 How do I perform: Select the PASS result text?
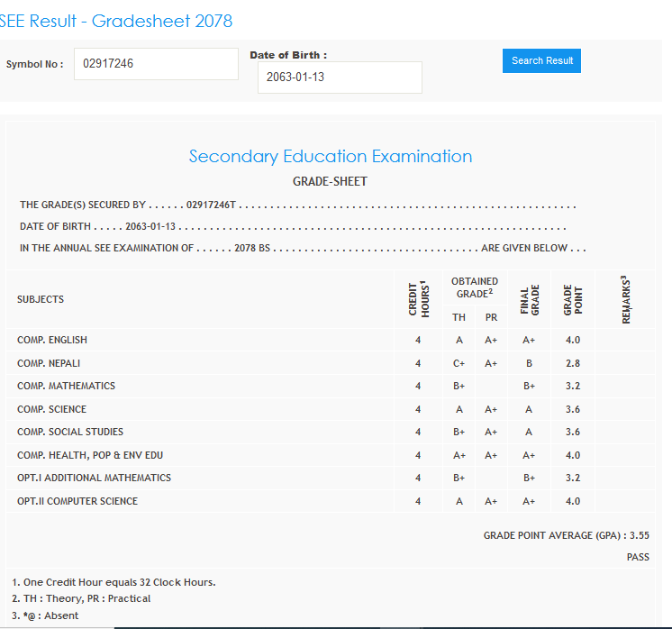638,558
